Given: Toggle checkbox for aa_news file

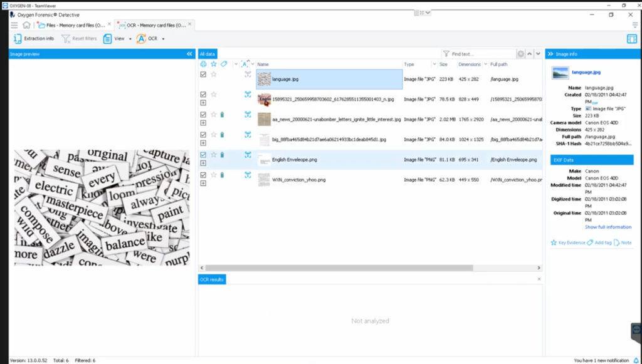Looking at the screenshot, I should (x=203, y=115).
